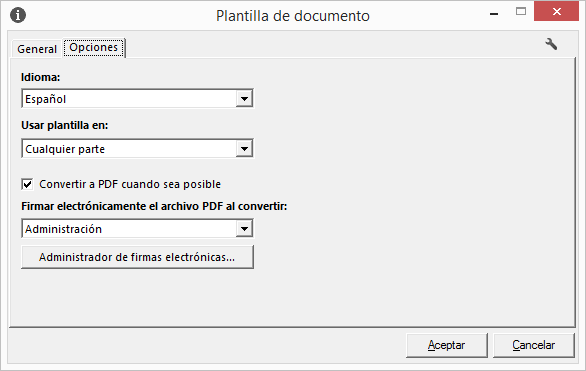Open Administrador de firmas electrónicas
This screenshot has height=371, width=586.
click(x=137, y=257)
